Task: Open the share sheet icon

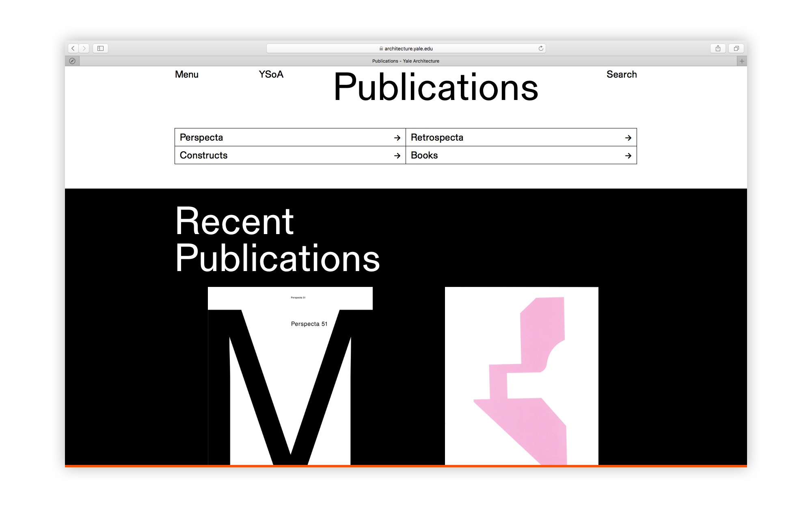Action: 718,48
